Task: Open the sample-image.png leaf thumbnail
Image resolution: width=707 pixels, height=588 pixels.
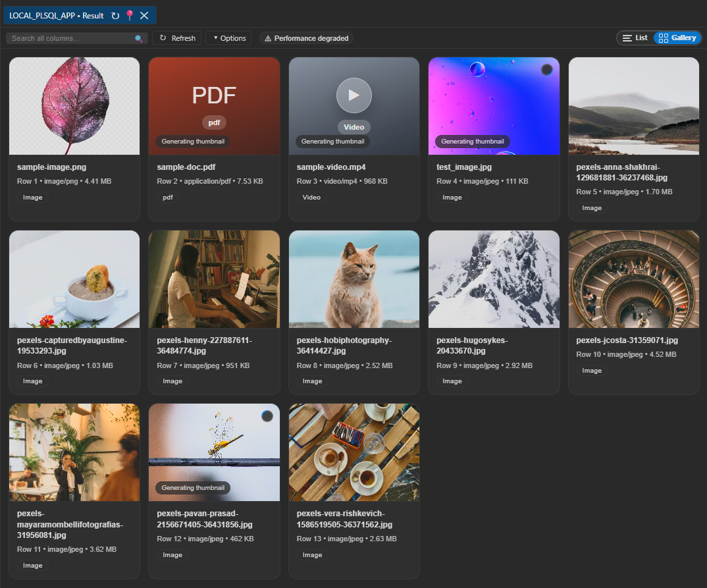Action: click(x=74, y=106)
